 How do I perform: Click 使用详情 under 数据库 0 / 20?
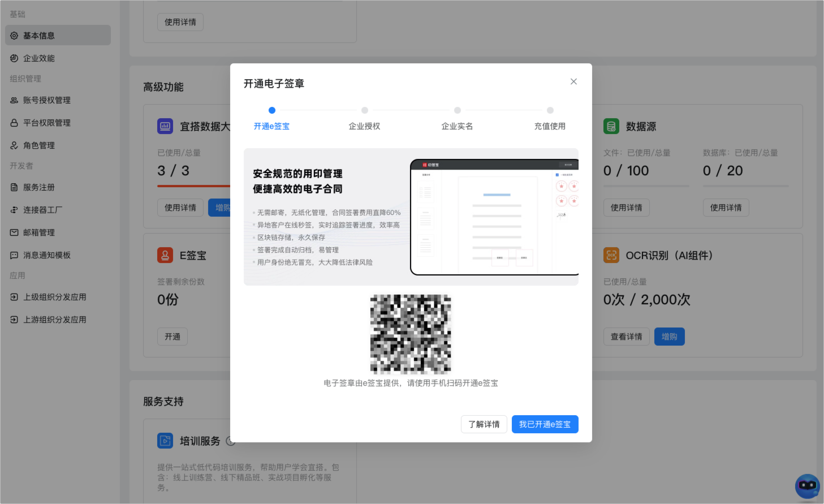click(x=726, y=208)
